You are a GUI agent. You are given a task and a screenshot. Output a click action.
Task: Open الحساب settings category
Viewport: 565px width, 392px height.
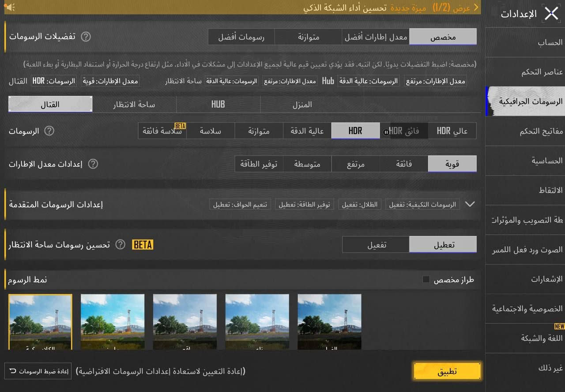click(525, 42)
